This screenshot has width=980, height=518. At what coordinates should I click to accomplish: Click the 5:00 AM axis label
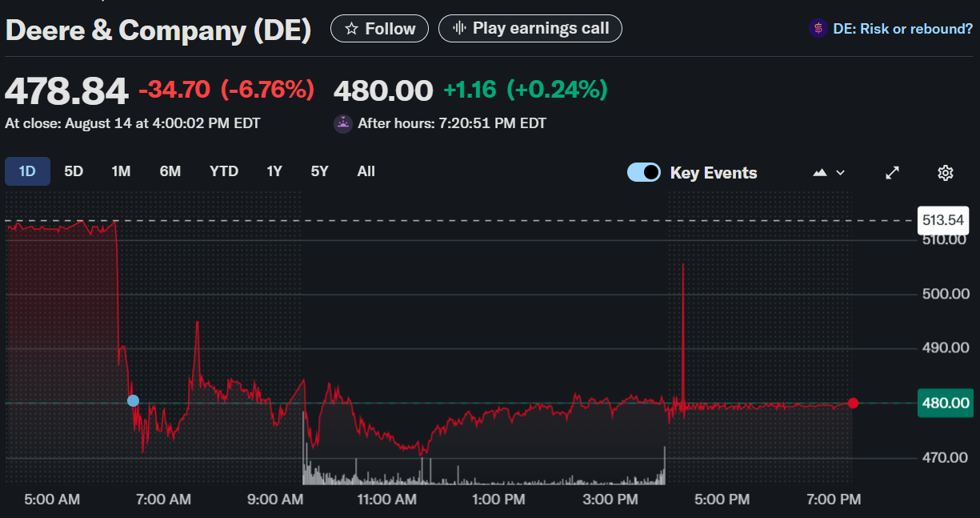click(52, 500)
